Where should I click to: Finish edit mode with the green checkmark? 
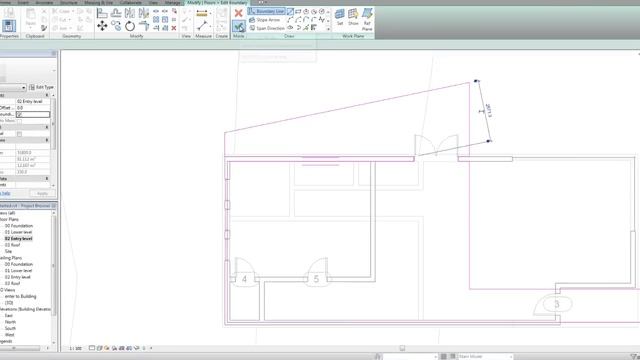[x=238, y=27]
